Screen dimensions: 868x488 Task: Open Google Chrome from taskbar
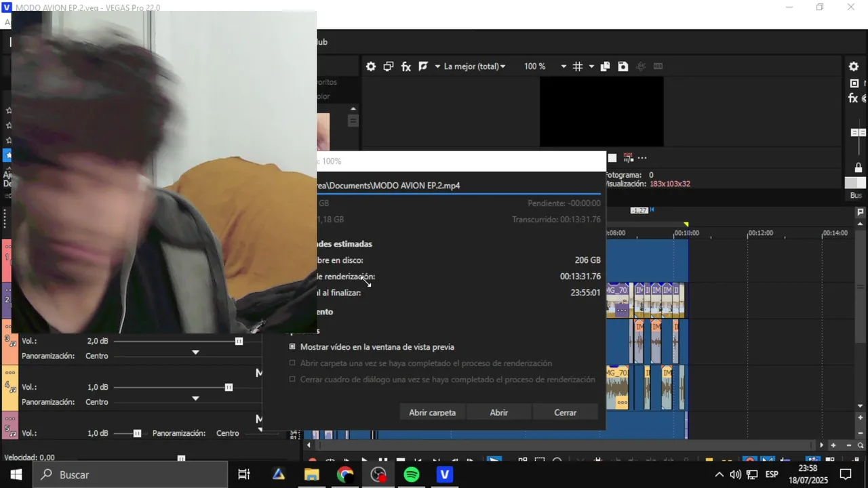(x=345, y=474)
